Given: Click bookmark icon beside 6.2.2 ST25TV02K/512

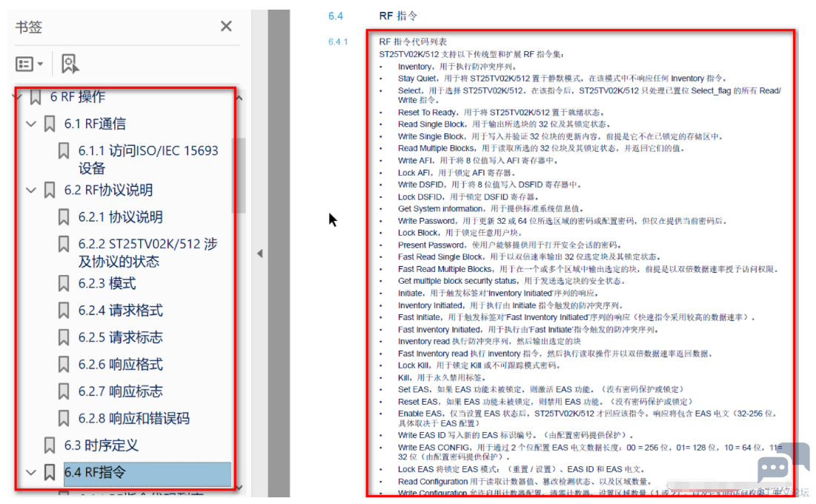Looking at the screenshot, I should [x=64, y=244].
